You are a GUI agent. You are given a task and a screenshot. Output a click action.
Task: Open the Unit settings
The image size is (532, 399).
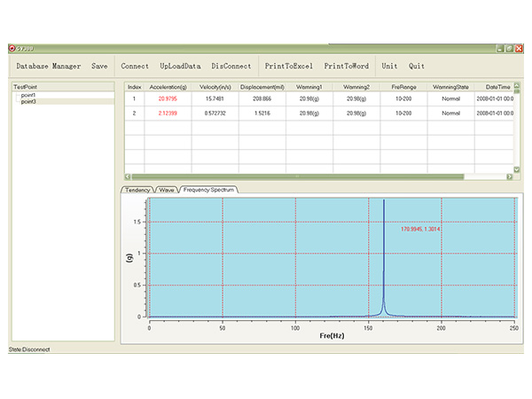point(389,66)
